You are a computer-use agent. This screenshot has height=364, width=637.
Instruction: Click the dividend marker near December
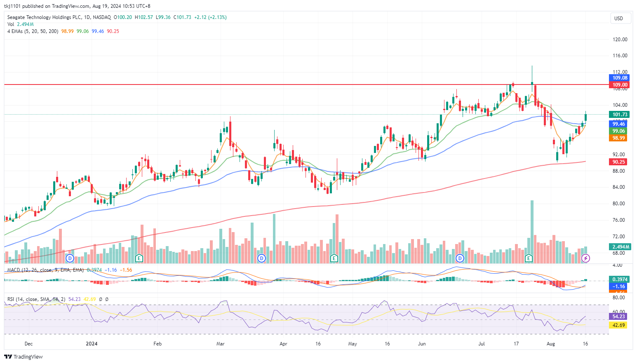click(x=70, y=258)
